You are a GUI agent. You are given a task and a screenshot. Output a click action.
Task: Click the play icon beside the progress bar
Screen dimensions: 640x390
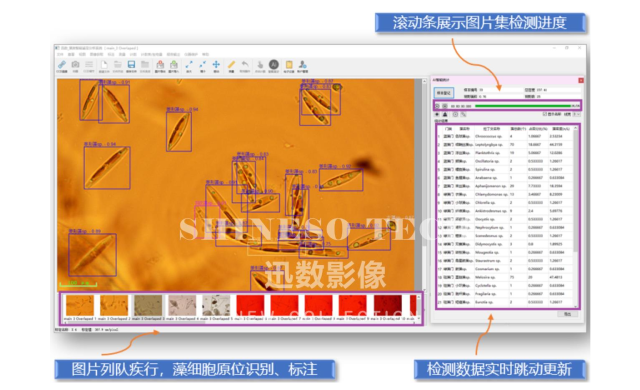[438, 106]
